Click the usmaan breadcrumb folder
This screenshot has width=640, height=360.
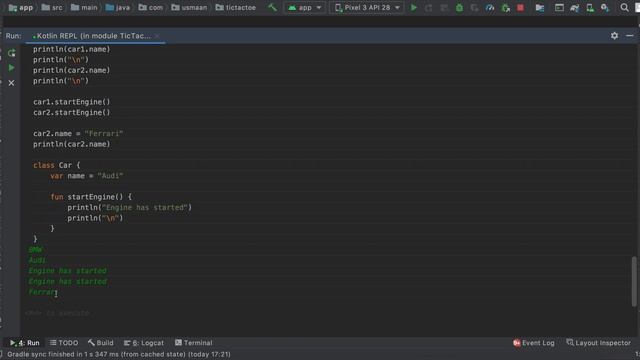189,7
